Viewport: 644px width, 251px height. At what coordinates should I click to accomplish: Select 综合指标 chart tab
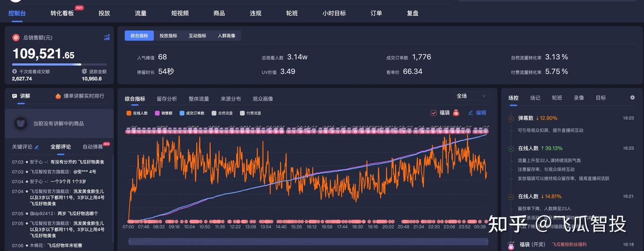[x=135, y=99]
